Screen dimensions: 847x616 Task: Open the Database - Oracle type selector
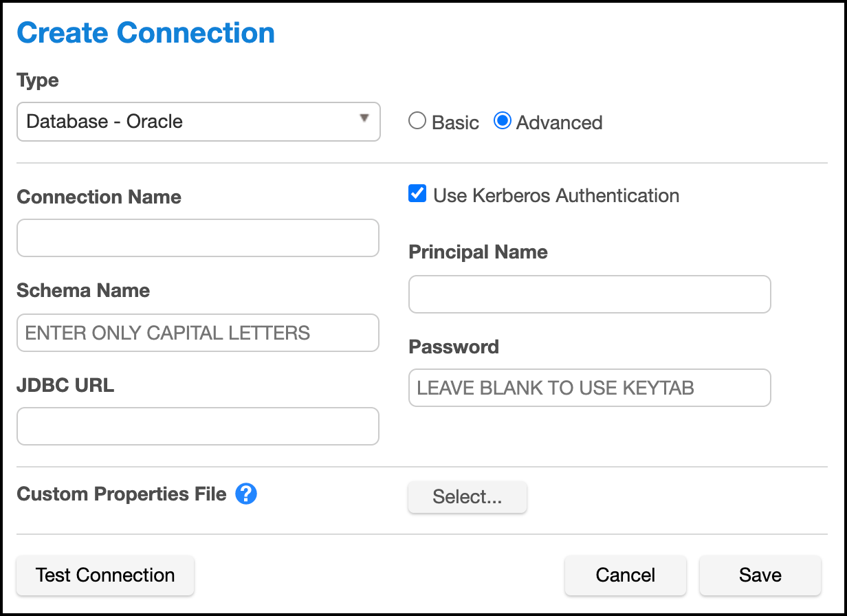pyautogui.click(x=198, y=122)
